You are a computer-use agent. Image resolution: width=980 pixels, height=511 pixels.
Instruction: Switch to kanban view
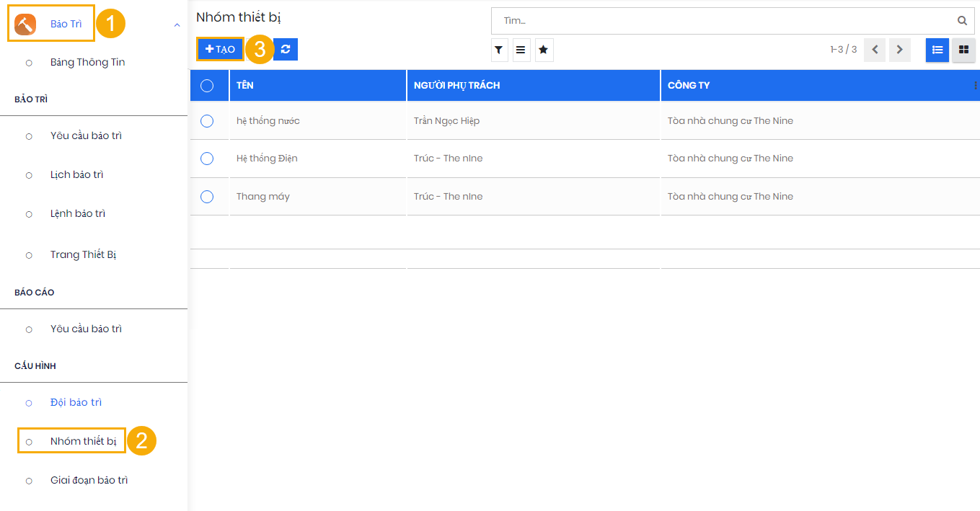click(963, 50)
